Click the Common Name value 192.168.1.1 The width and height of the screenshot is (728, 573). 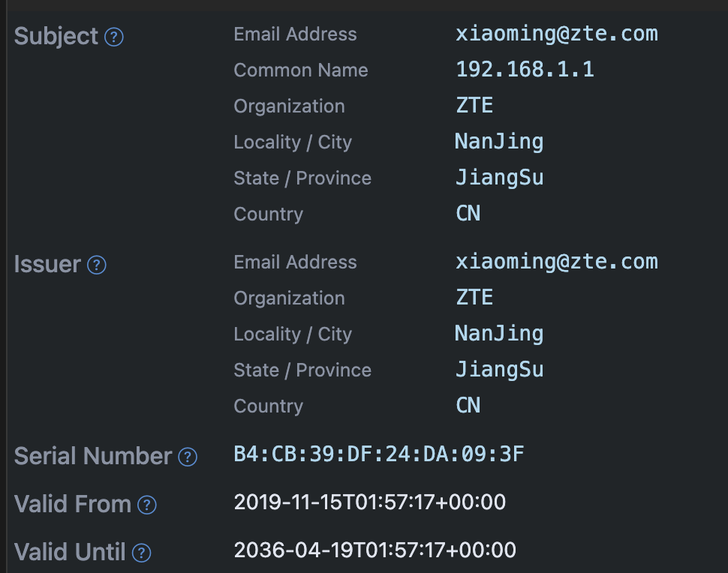click(525, 70)
